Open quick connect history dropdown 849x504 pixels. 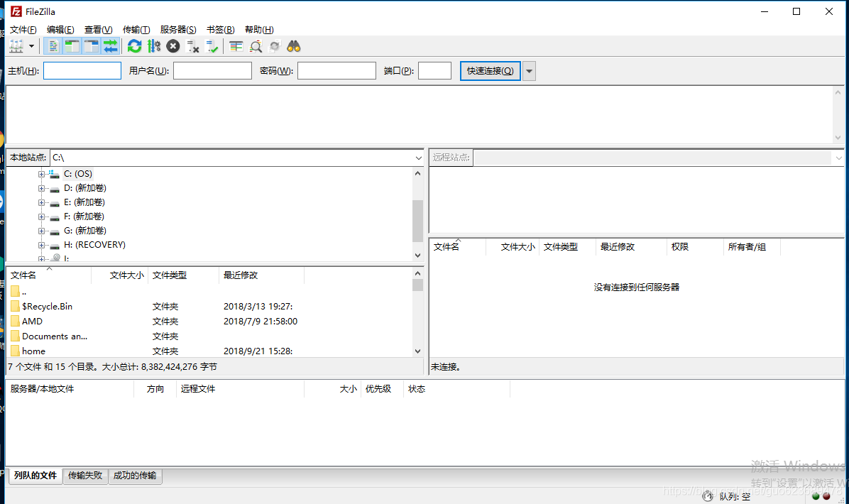(x=529, y=71)
